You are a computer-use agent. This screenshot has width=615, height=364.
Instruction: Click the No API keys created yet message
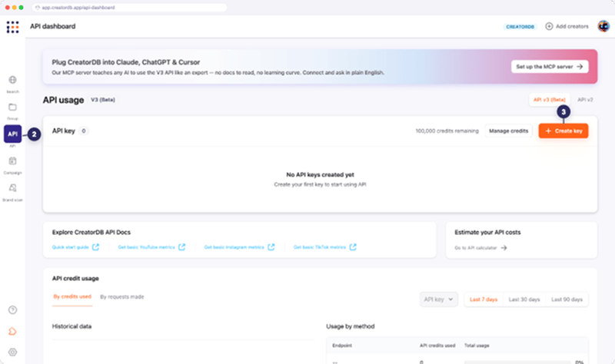point(320,175)
